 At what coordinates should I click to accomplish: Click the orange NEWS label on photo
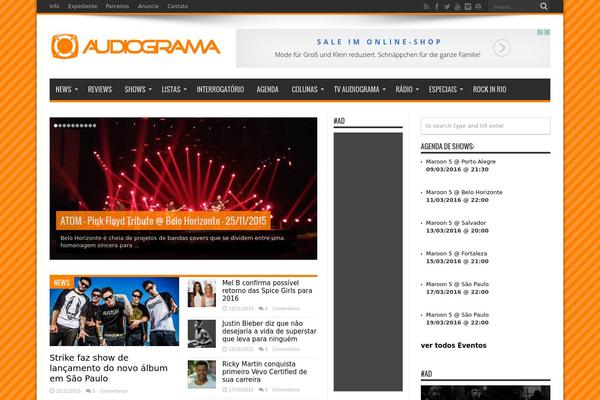[x=62, y=282]
